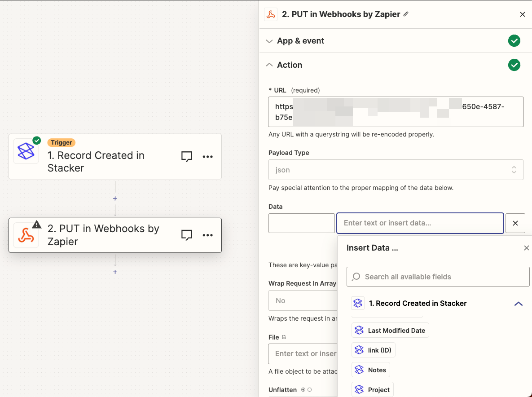Image resolution: width=532 pixels, height=397 pixels.
Task: Open three-dot menu for PUT Webhooks step
Action: [x=208, y=235]
